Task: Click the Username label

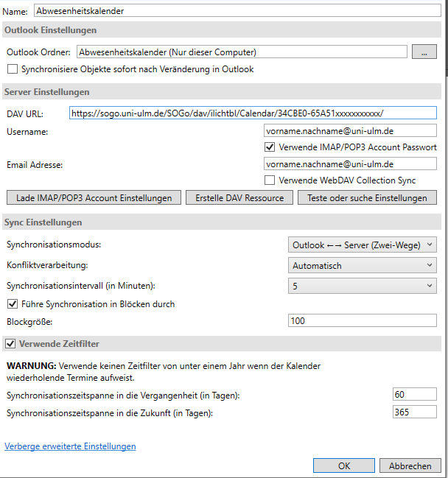Action: [x=27, y=132]
